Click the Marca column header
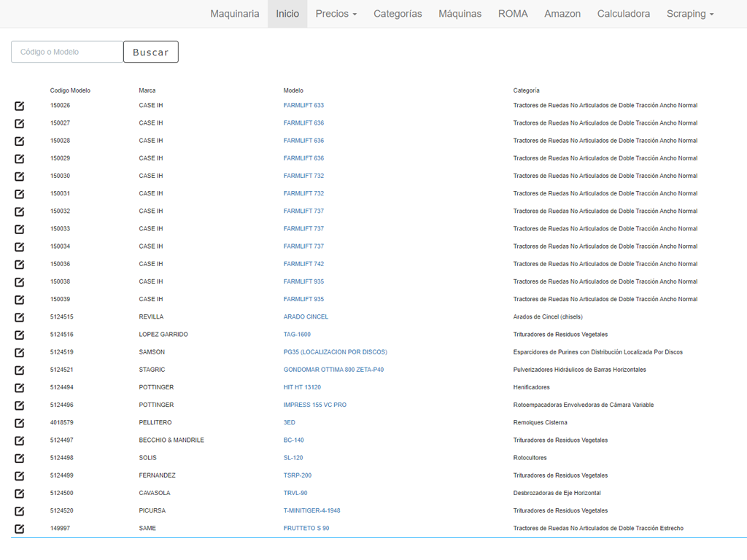The width and height of the screenshot is (747, 560). [x=147, y=90]
